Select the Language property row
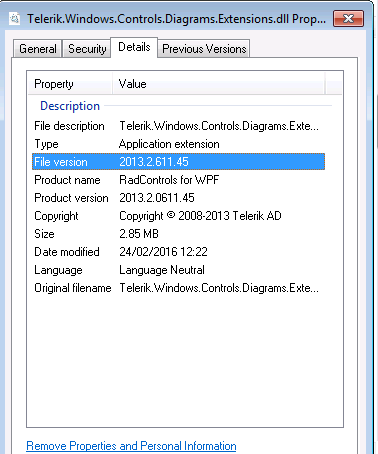 (178, 270)
